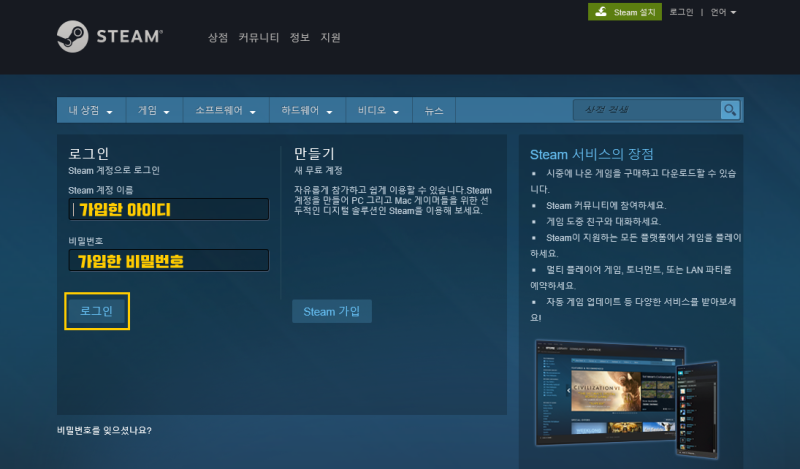Viewport: 800px width, 469px height.
Task: Expand the 게임 dropdown tab
Action: [x=154, y=110]
